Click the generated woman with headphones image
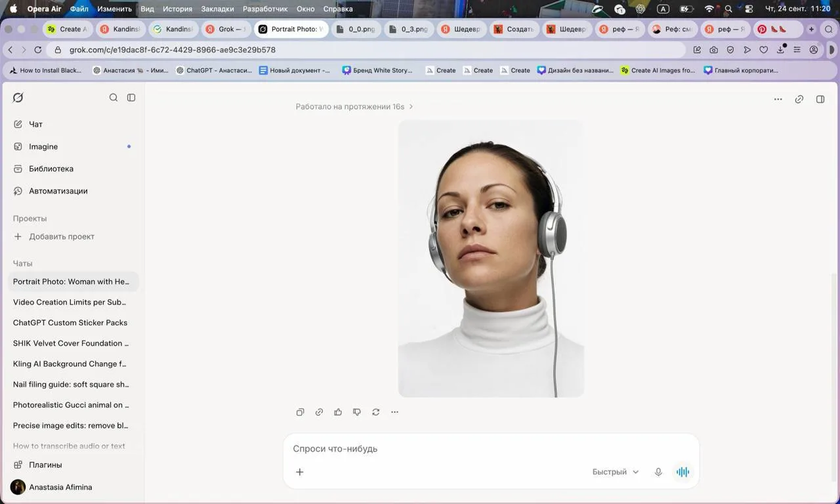The image size is (840, 504). 491,259
